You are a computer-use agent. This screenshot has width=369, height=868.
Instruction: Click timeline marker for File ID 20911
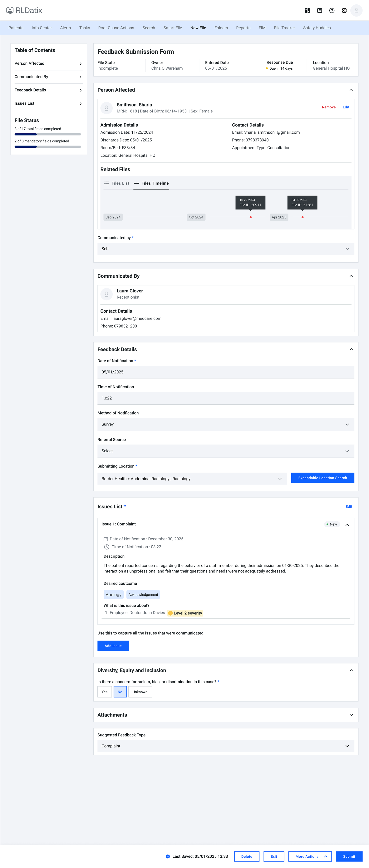tap(250, 217)
